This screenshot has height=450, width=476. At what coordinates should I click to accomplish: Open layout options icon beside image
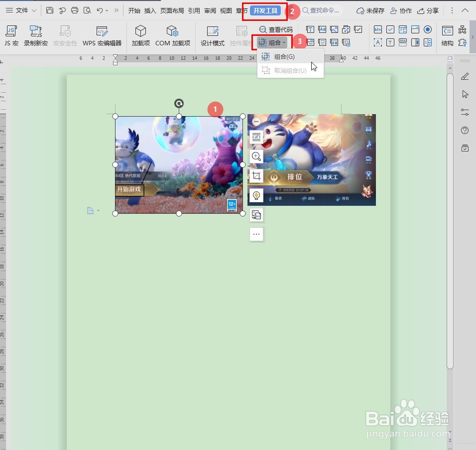(x=256, y=137)
